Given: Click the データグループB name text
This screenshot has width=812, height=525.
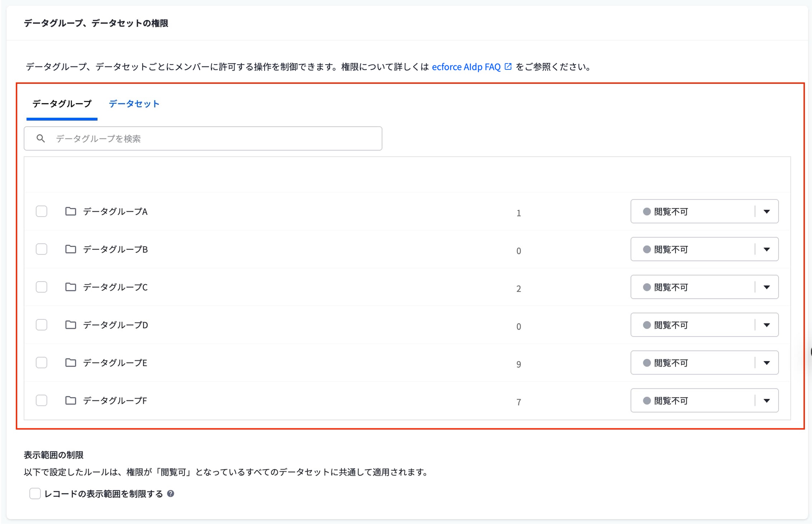Looking at the screenshot, I should [x=115, y=250].
